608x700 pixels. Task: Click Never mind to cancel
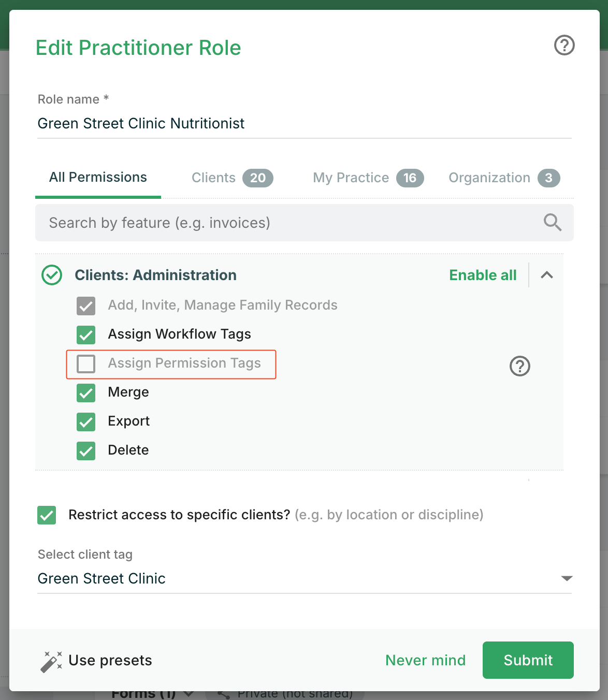pos(425,660)
